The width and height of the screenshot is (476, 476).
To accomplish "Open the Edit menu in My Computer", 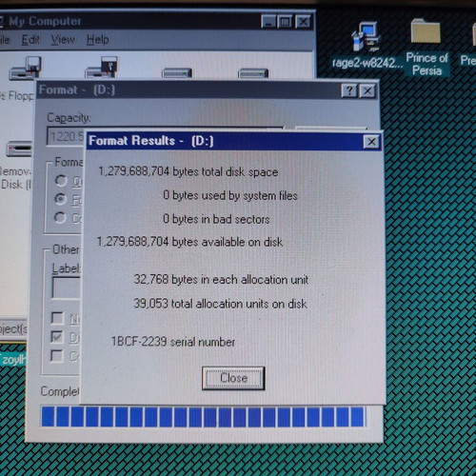I will (30, 40).
